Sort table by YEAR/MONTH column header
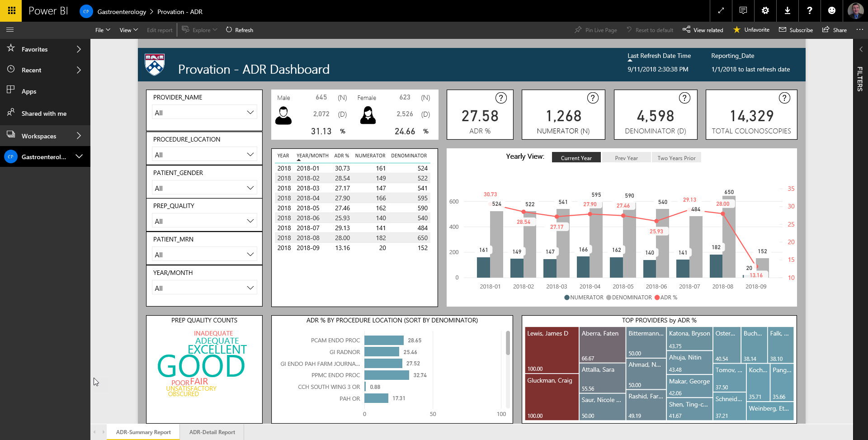This screenshot has width=868, height=440. (312, 156)
